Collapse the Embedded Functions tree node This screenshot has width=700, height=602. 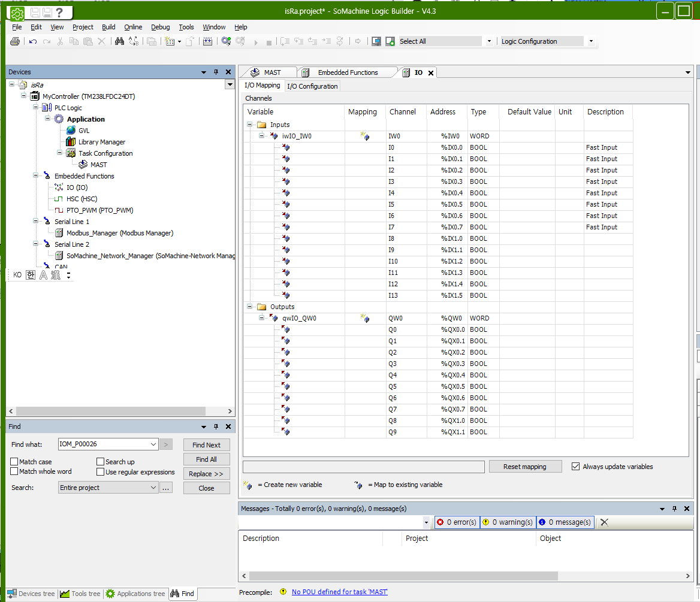coord(36,176)
